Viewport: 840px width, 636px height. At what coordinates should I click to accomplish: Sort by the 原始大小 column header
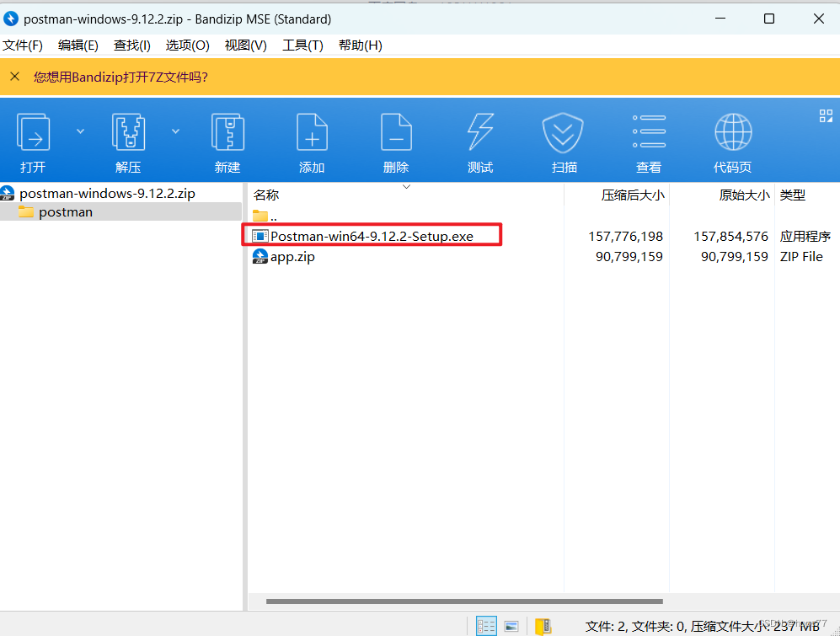click(x=744, y=195)
